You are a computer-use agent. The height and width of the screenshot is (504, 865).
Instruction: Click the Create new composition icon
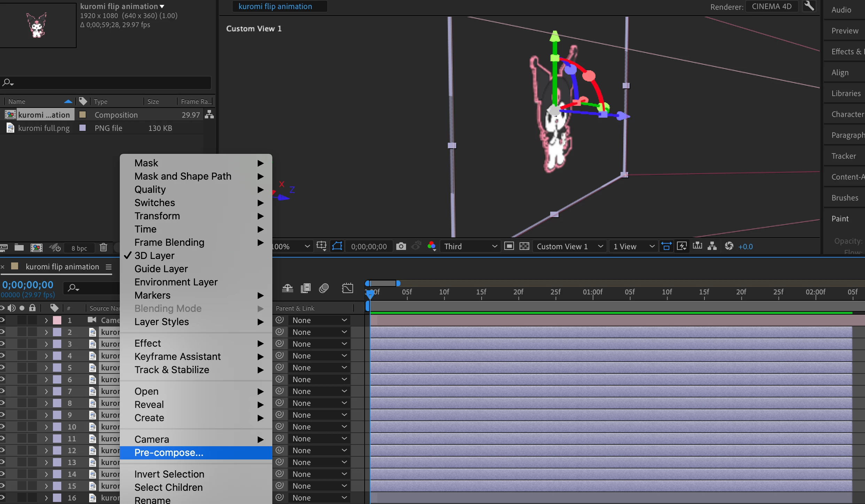[x=36, y=248]
